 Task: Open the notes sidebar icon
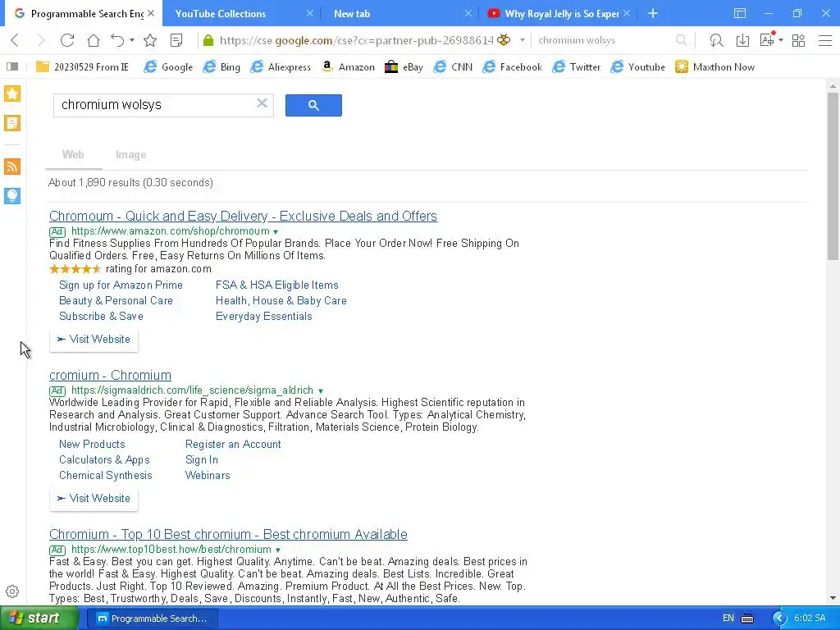pyautogui.click(x=12, y=123)
